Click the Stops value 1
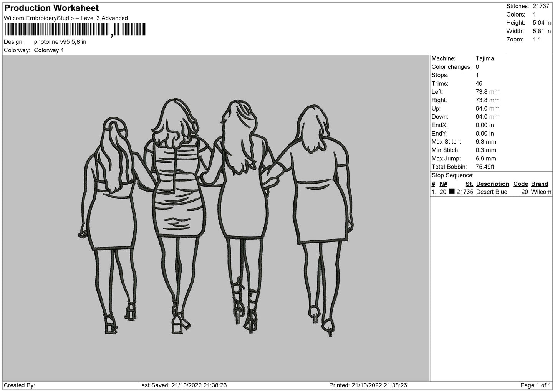The height and width of the screenshot is (392, 555). coord(477,75)
